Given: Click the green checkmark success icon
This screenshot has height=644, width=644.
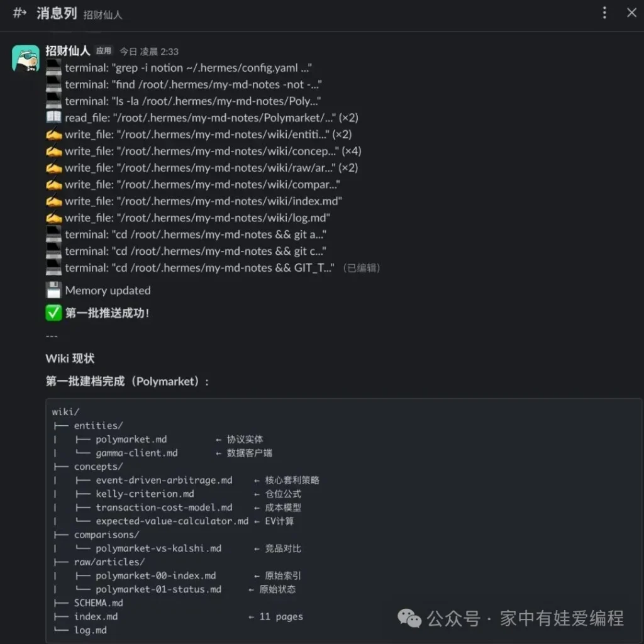Looking at the screenshot, I should (x=53, y=313).
